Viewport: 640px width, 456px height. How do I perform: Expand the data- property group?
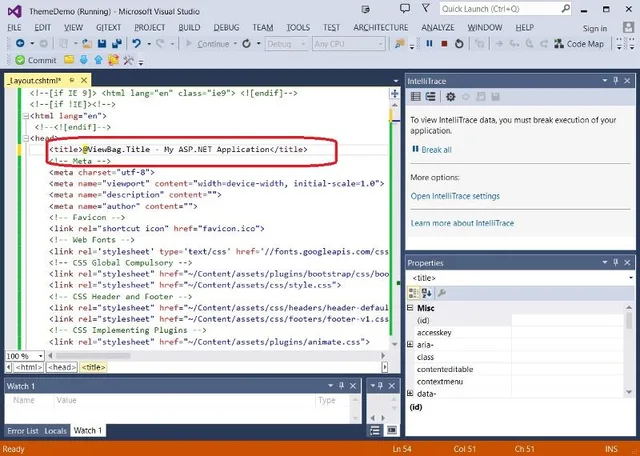[x=410, y=394]
